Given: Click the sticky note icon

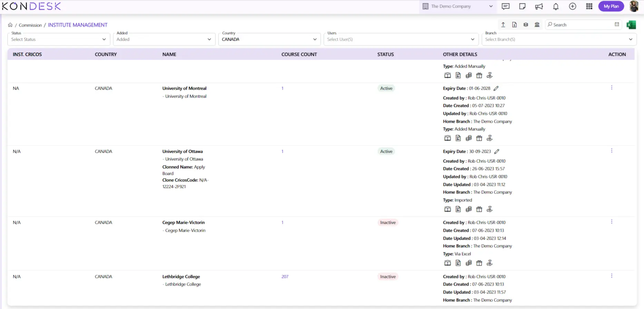Looking at the screenshot, I should tap(522, 6).
